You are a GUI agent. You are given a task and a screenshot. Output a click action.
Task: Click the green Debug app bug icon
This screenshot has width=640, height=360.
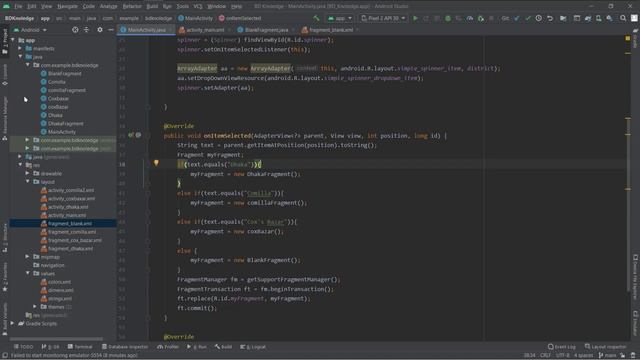point(448,18)
